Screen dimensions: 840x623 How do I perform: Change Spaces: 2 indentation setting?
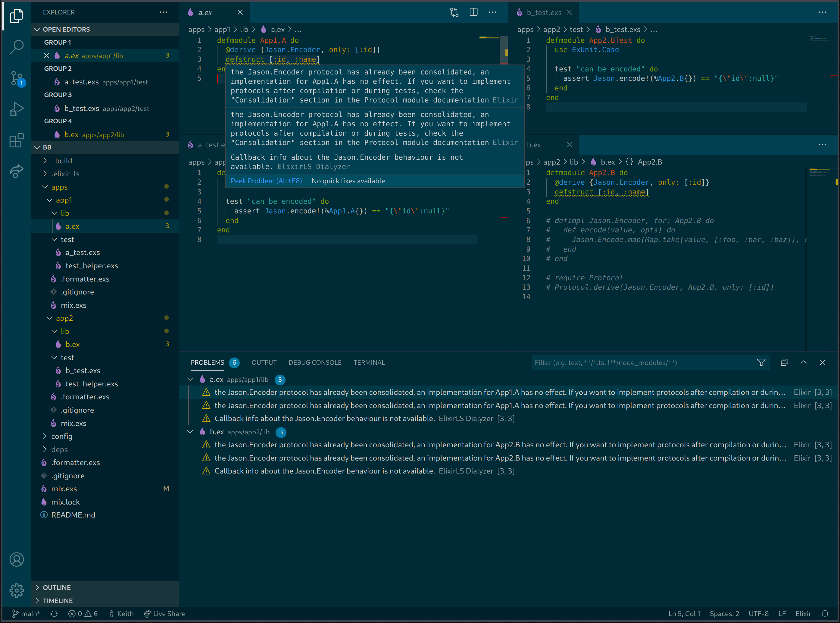[724, 614]
